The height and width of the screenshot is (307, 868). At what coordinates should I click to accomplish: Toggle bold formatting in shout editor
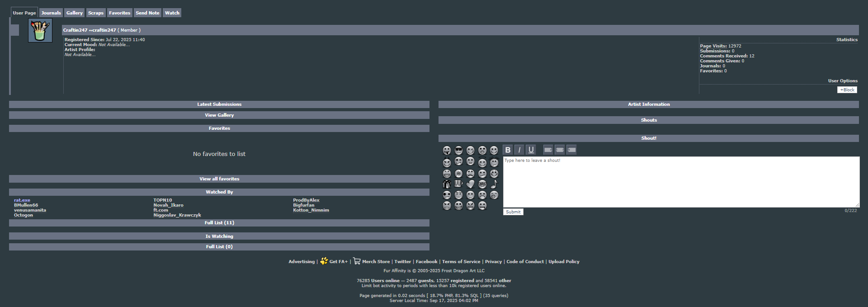508,150
